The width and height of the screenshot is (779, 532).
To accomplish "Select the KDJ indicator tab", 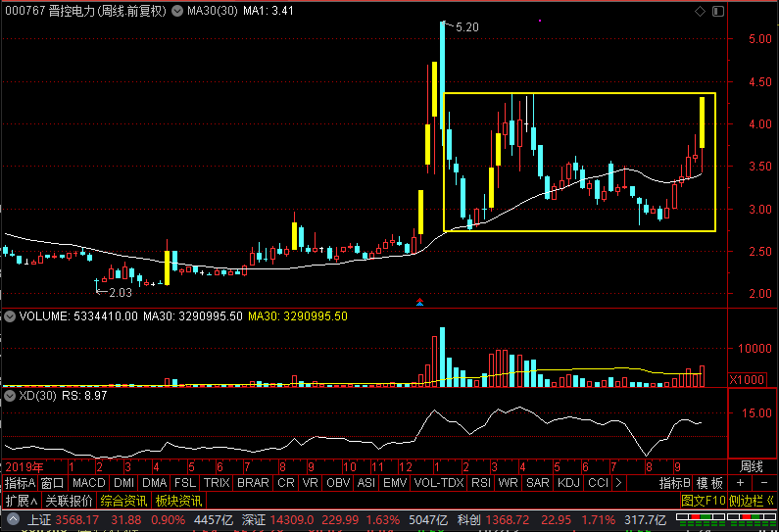I will pos(569,483).
